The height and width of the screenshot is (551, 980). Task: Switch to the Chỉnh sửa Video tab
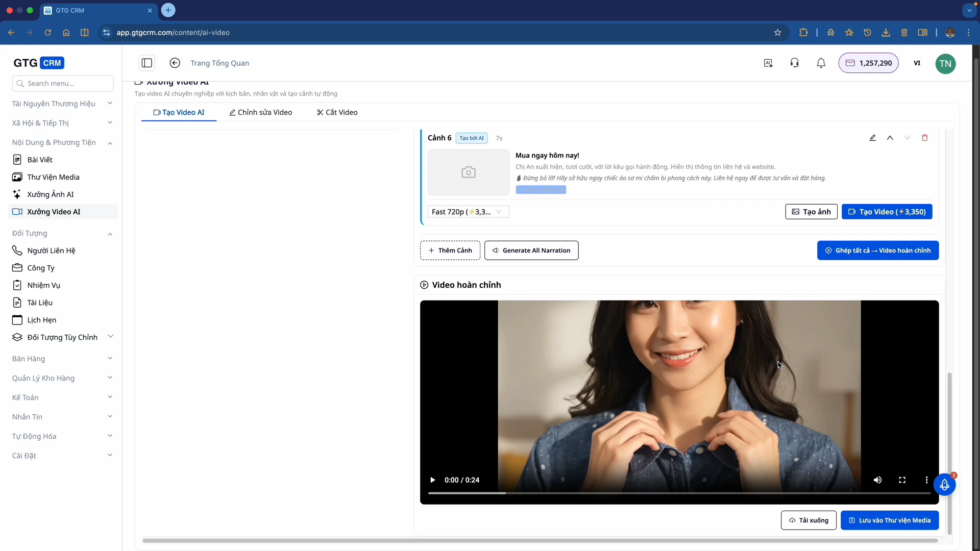click(261, 112)
